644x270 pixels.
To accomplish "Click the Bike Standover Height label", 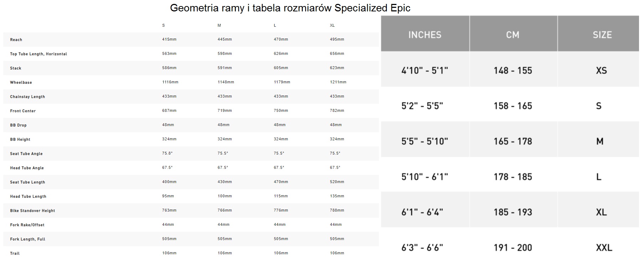I will tap(32, 211).
